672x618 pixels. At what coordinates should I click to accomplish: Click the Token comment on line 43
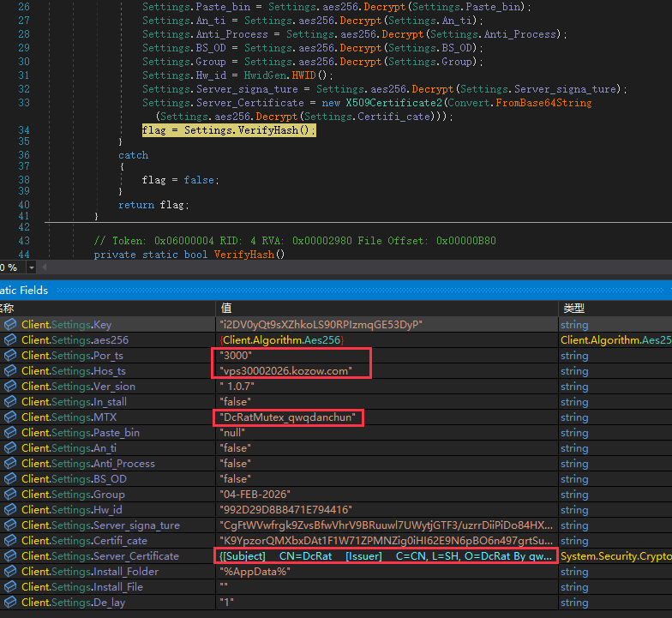(x=295, y=241)
